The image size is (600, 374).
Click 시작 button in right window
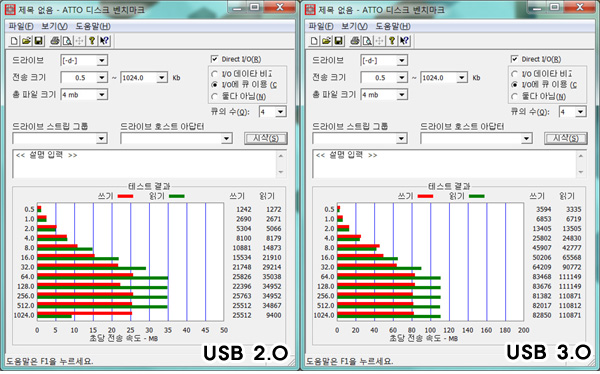[x=566, y=138]
